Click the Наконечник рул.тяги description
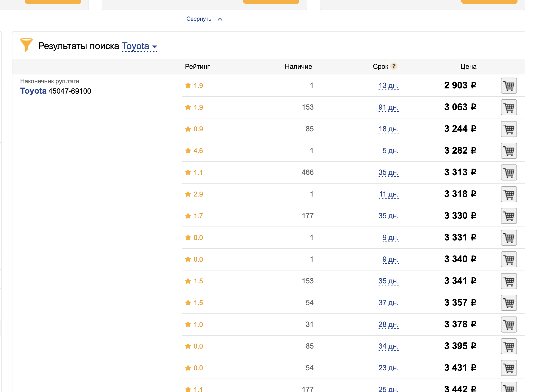 coord(50,81)
